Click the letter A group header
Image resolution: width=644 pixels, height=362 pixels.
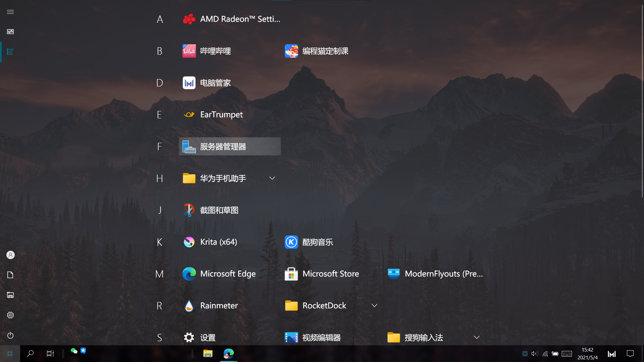(160, 19)
